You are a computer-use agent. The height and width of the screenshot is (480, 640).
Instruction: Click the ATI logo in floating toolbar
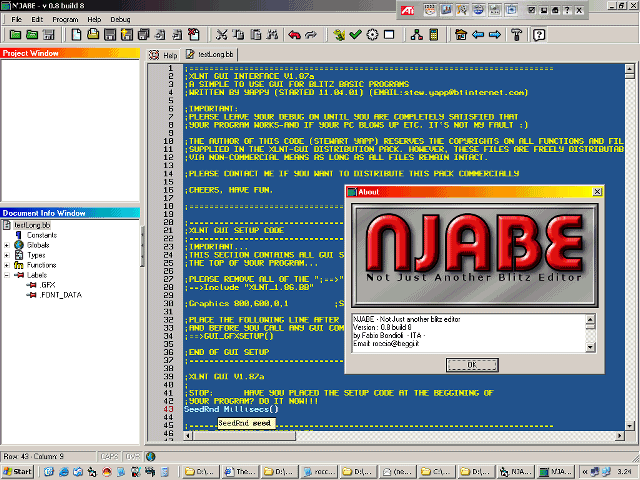coord(407,10)
